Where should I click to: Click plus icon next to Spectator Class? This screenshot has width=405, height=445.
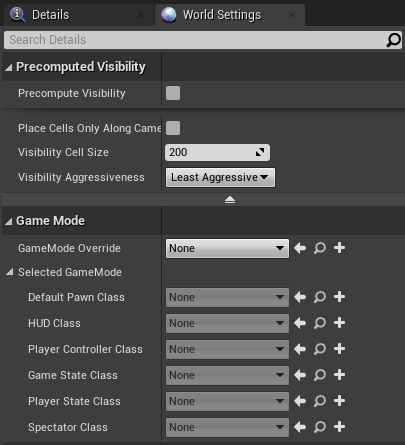(x=339, y=427)
